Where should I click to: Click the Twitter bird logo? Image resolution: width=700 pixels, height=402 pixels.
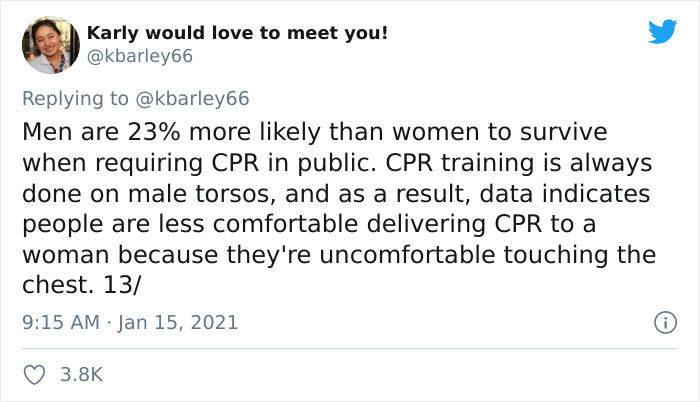(x=662, y=32)
